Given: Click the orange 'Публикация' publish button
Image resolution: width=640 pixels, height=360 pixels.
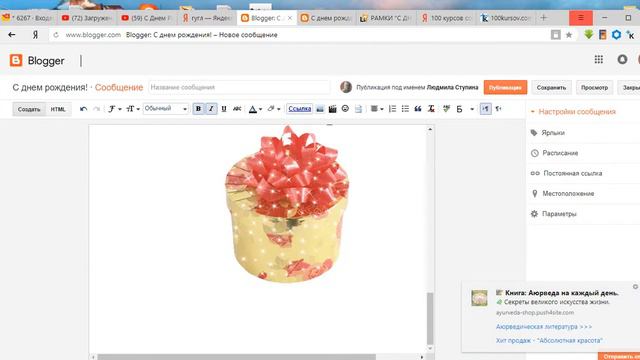Looking at the screenshot, I should pyautogui.click(x=505, y=87).
